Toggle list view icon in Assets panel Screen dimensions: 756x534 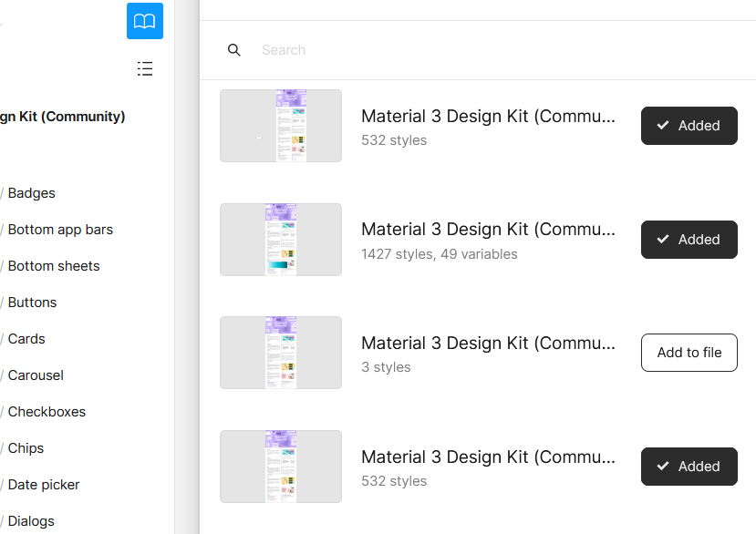[x=145, y=68]
